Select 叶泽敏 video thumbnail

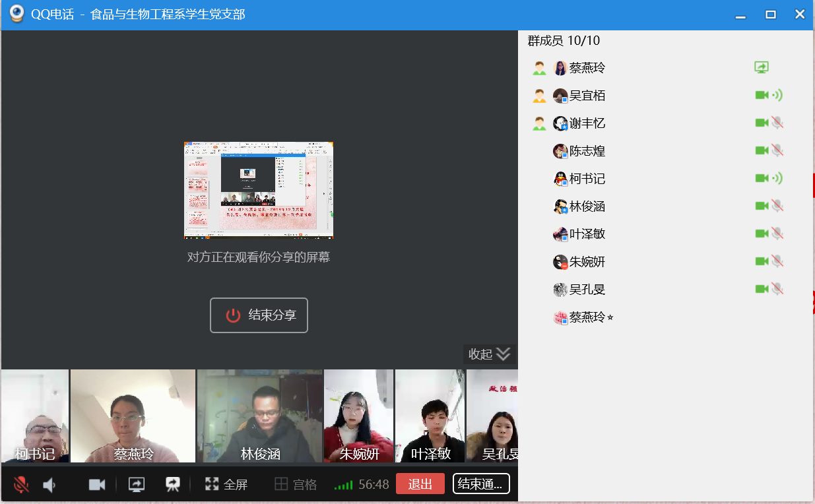(x=430, y=416)
